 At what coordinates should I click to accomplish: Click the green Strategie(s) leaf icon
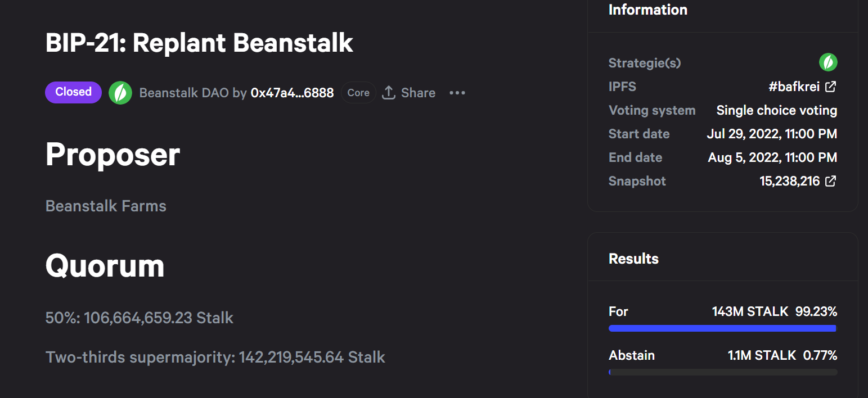[x=828, y=62]
